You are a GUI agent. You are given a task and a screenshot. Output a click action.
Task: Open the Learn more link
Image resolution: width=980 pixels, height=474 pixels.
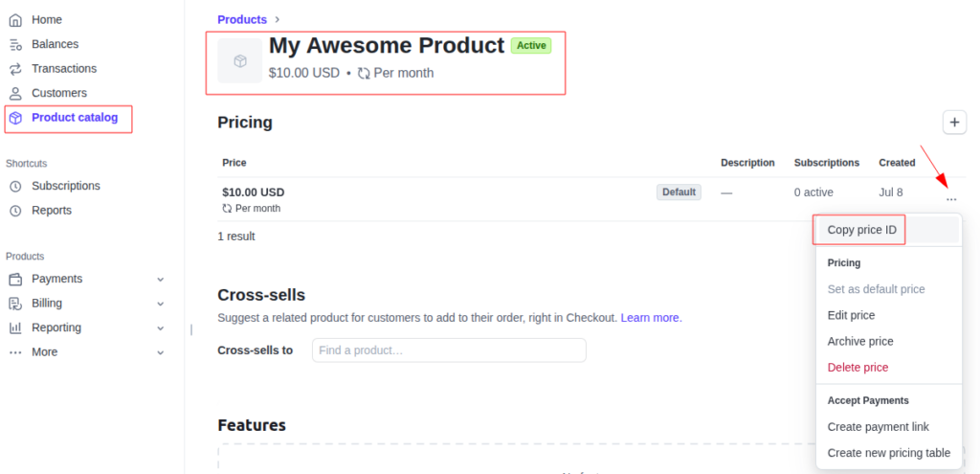650,318
